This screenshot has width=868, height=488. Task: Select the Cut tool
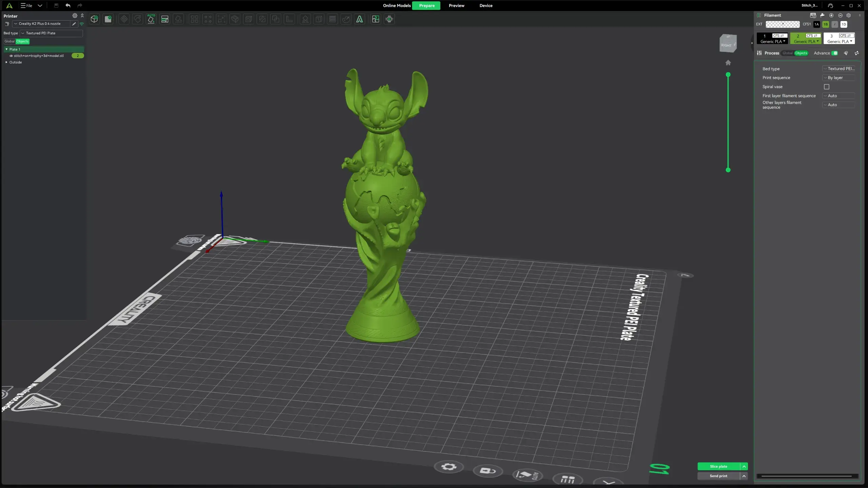(235, 19)
